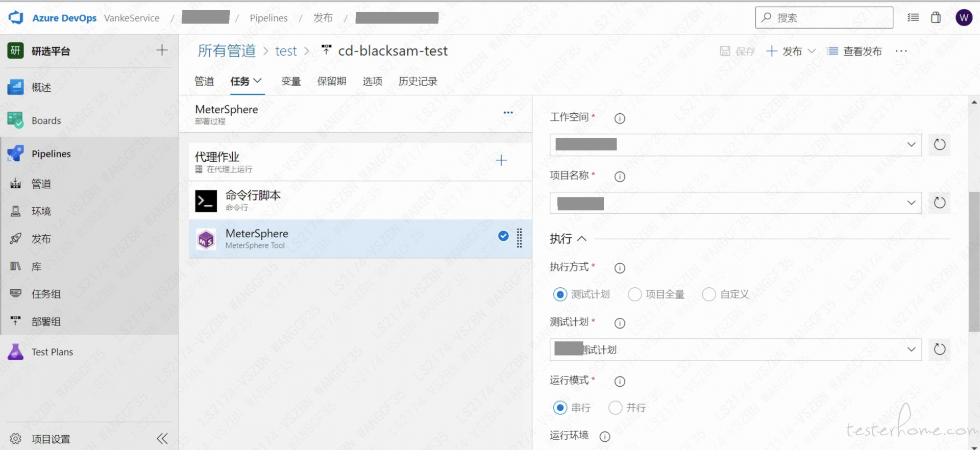Image resolution: width=980 pixels, height=450 pixels.
Task: Select 测试计划 execution method radio
Action: point(560,294)
